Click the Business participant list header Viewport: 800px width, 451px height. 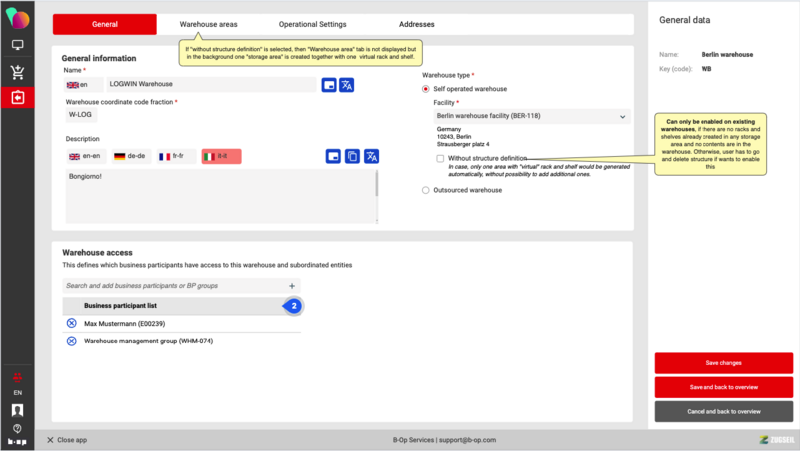click(182, 306)
